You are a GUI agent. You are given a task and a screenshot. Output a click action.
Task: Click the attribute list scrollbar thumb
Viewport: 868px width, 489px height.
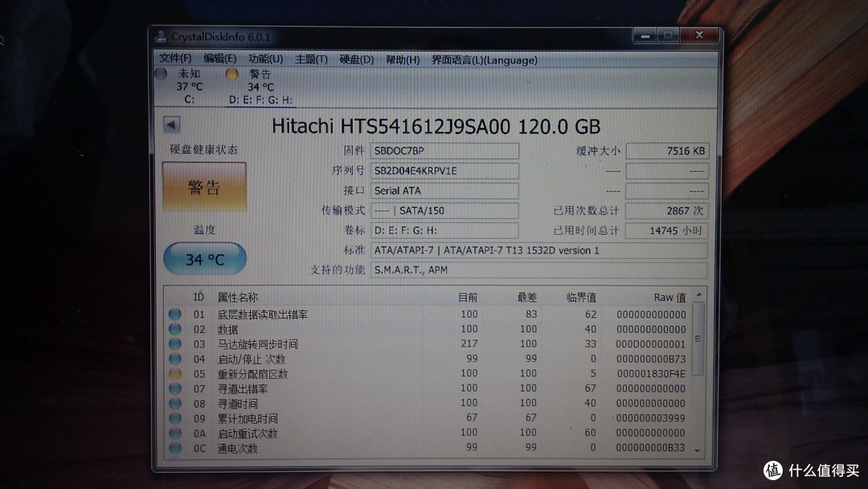698,339
